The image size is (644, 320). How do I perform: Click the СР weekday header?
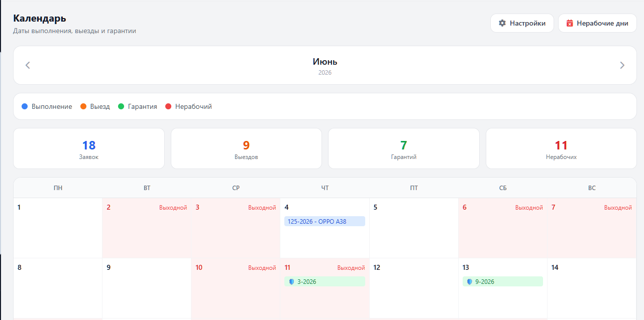236,188
